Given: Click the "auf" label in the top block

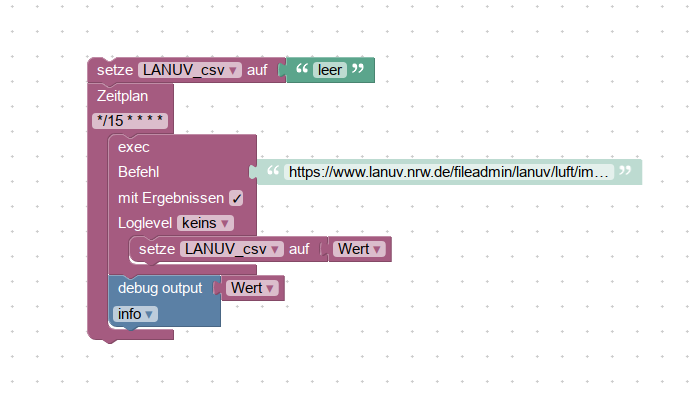Looking at the screenshot, I should [x=257, y=70].
